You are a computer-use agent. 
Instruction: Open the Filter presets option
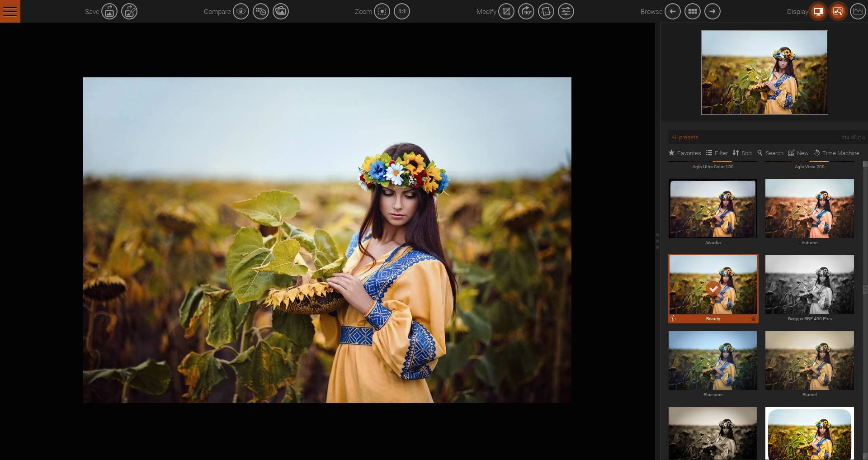(x=717, y=153)
